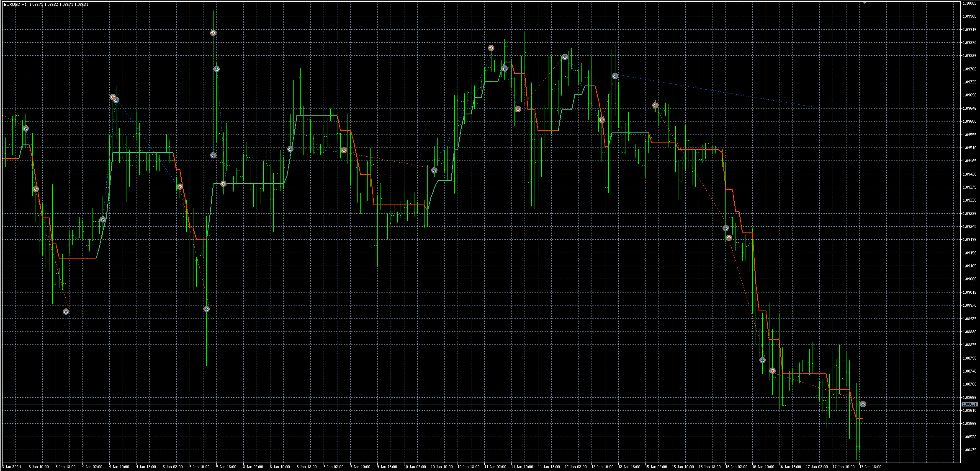
Task: Select blue marker at 5 Jan low near 1.0896
Action: (206, 309)
